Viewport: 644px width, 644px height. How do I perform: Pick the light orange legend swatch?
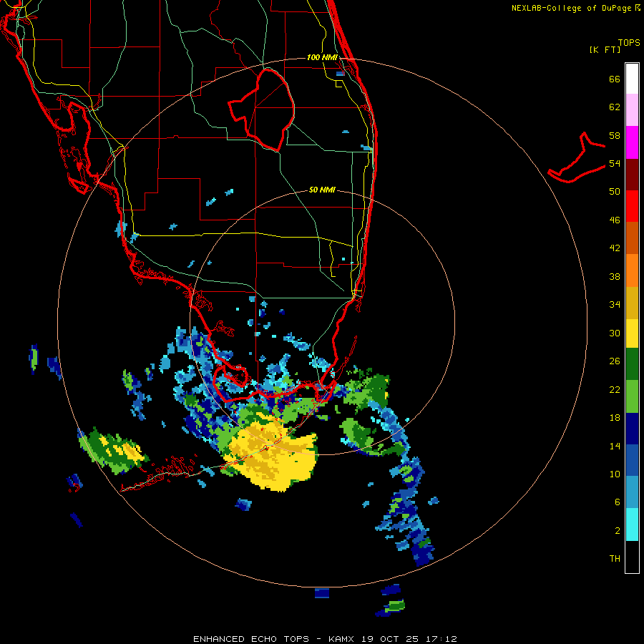[x=632, y=270]
